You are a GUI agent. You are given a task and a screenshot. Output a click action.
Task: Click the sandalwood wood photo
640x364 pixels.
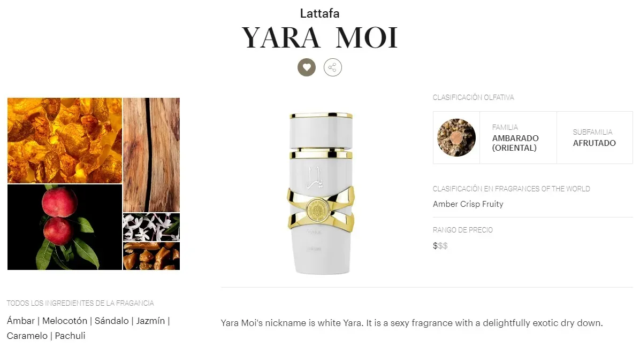(151, 155)
